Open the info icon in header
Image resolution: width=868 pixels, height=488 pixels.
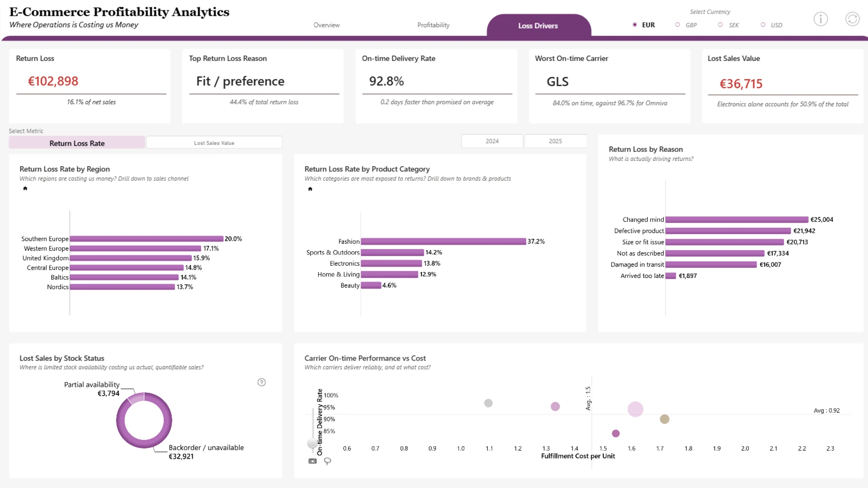(821, 19)
